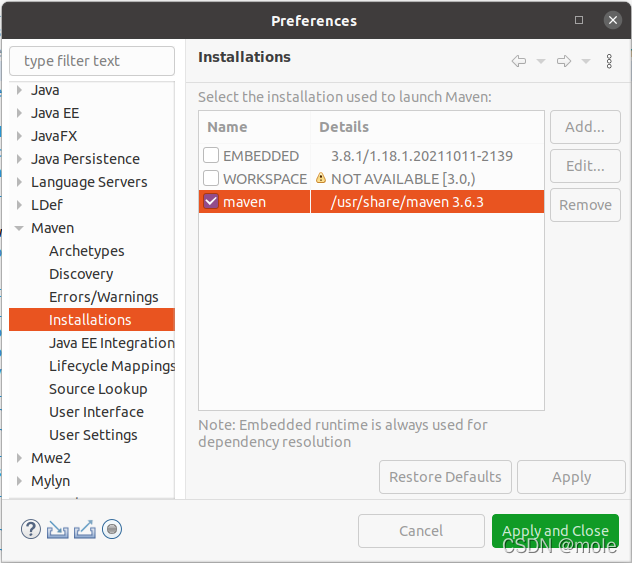Go forward with the right arrow
Viewport: 632px width, 563px height.
pos(564,61)
